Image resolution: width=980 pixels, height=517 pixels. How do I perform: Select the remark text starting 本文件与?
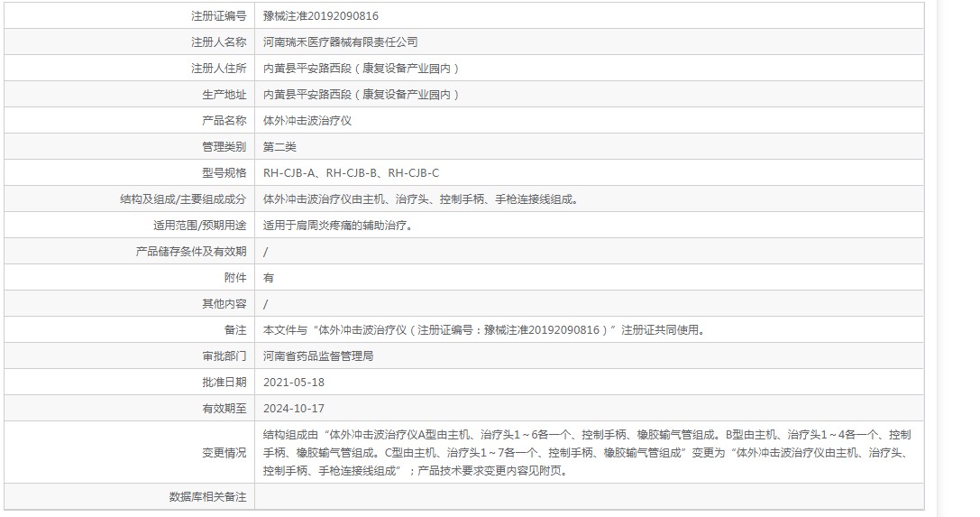[486, 330]
